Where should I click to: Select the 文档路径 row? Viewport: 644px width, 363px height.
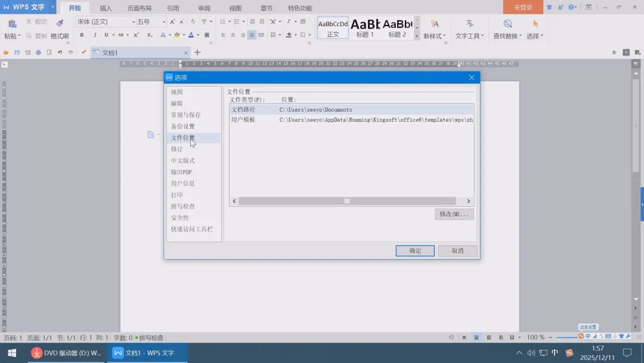click(352, 110)
